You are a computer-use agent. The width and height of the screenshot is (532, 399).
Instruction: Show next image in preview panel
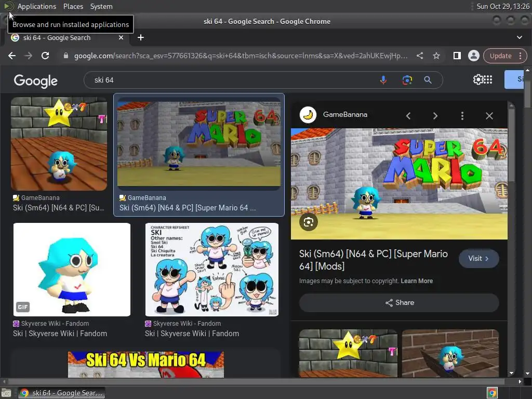pos(435,116)
